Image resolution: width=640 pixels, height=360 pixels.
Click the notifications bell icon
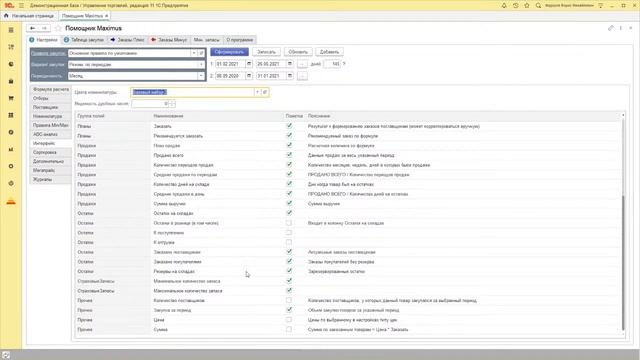[x=504, y=6]
